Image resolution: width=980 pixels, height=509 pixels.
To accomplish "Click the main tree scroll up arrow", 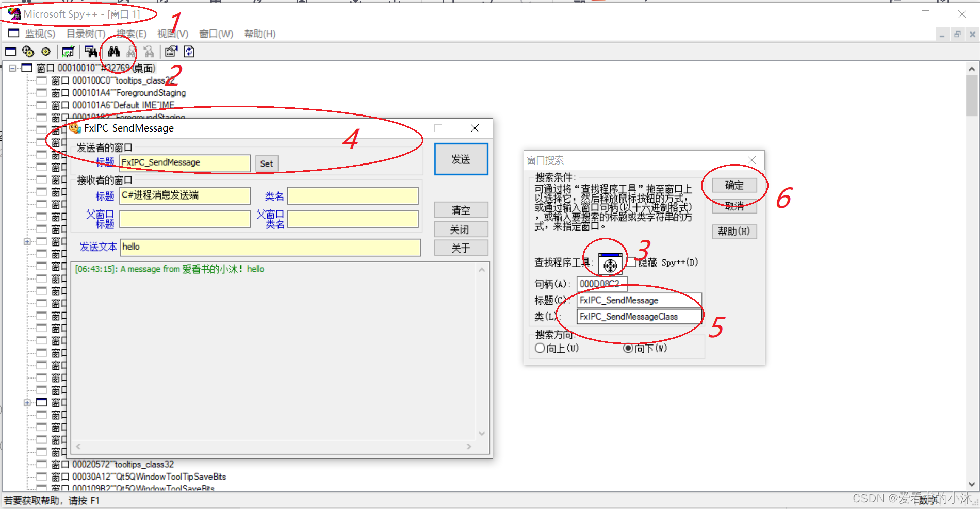I will click(972, 69).
